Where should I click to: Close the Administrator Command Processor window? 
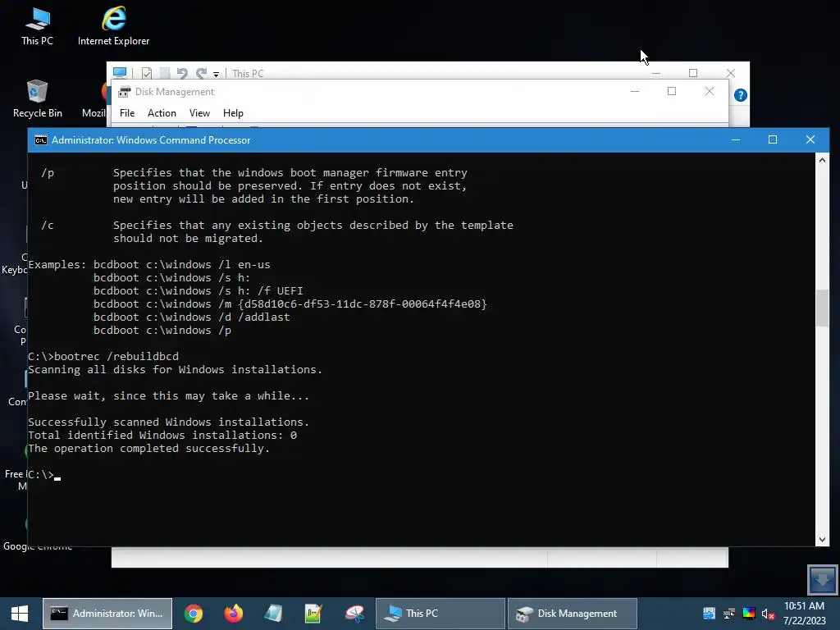pyautogui.click(x=810, y=139)
